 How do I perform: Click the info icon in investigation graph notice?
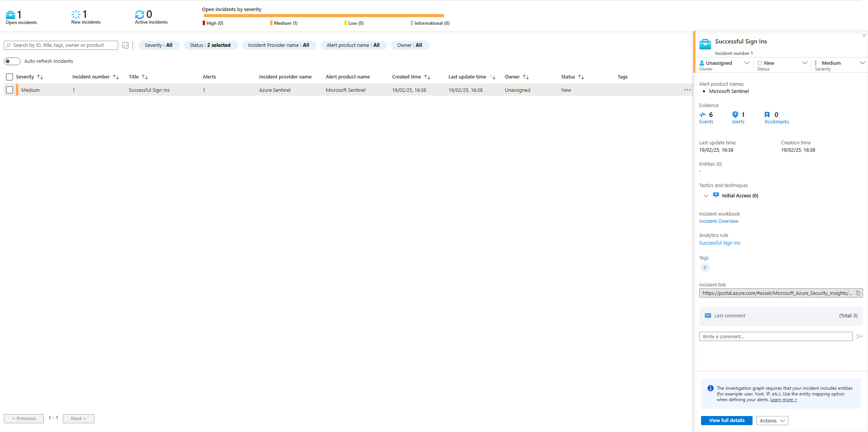(711, 388)
